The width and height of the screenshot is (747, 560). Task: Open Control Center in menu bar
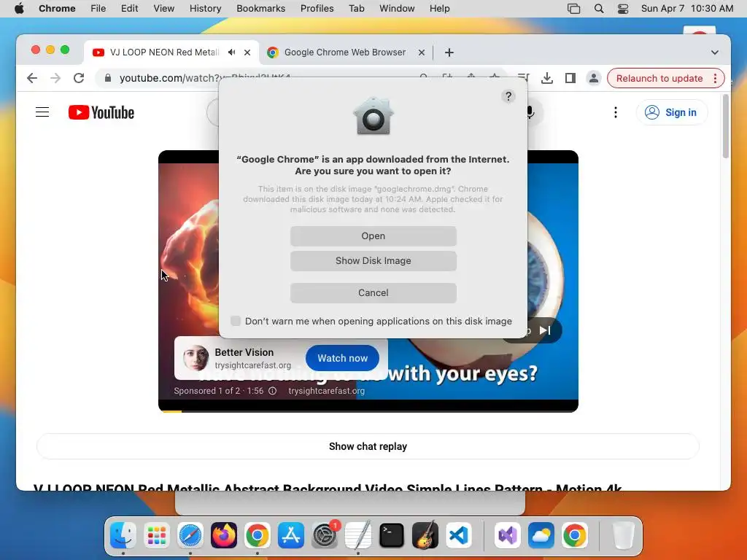point(623,9)
